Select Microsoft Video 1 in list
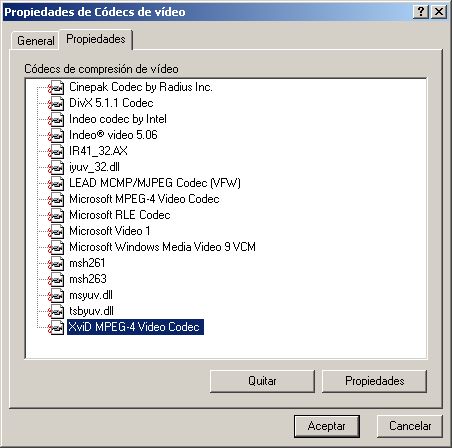This screenshot has width=452, height=448. [x=110, y=231]
